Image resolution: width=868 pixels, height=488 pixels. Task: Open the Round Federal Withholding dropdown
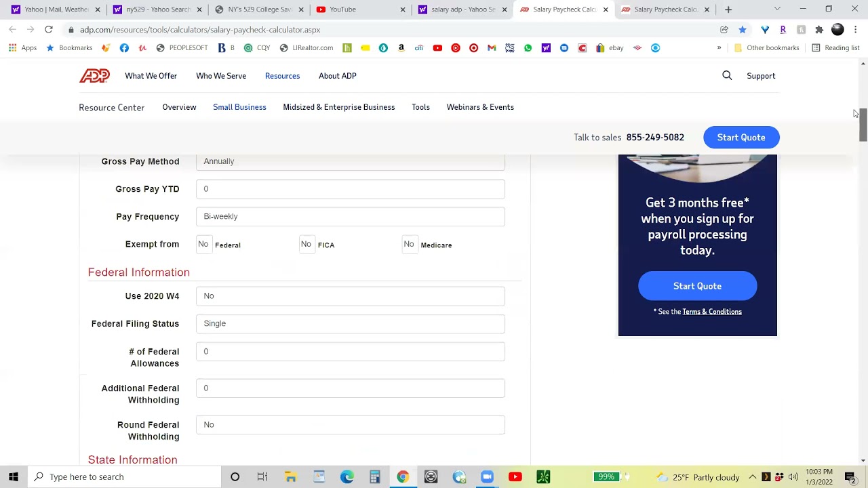[351, 425]
